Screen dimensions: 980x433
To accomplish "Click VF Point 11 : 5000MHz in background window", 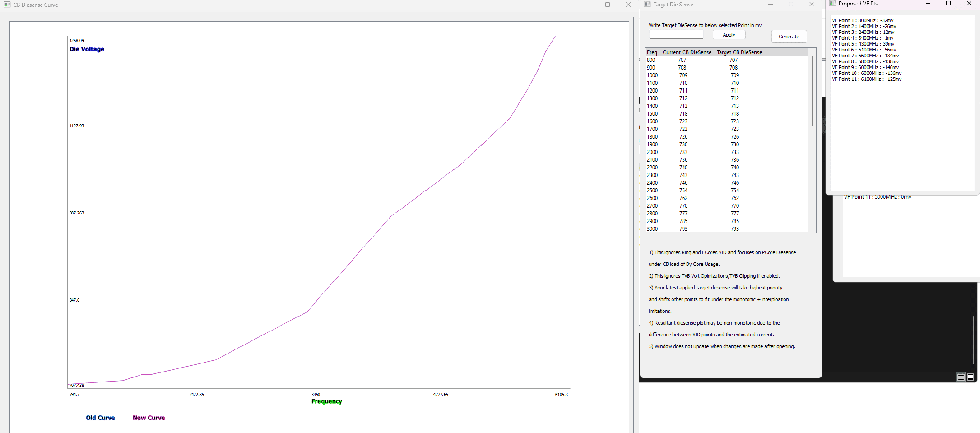I will coord(878,197).
